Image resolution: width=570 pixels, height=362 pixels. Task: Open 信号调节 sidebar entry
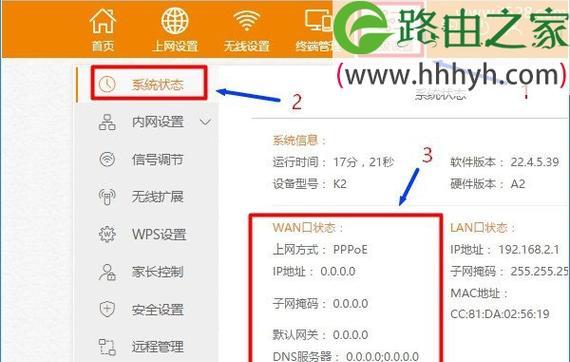[x=158, y=160]
